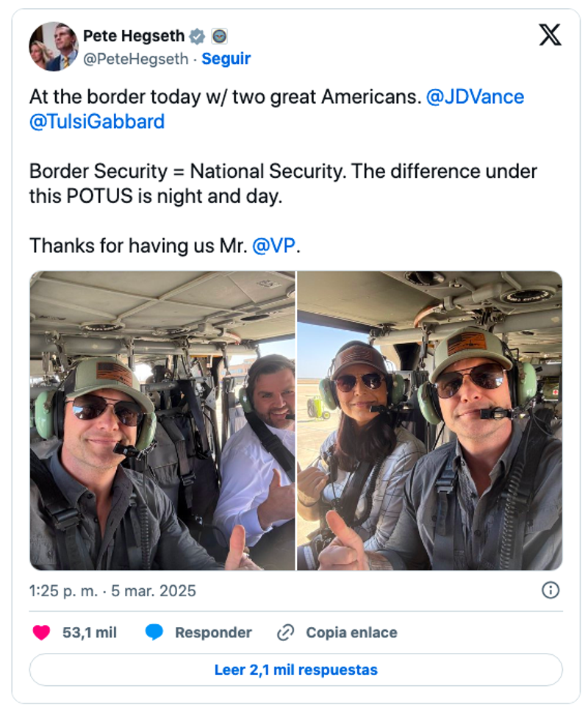Open the left helicopter selfie photo

click(x=162, y=421)
